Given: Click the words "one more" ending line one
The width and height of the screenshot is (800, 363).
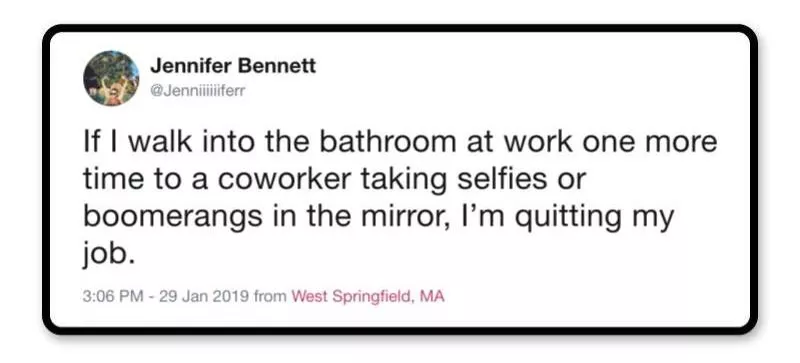Looking at the screenshot, I should tap(649, 143).
